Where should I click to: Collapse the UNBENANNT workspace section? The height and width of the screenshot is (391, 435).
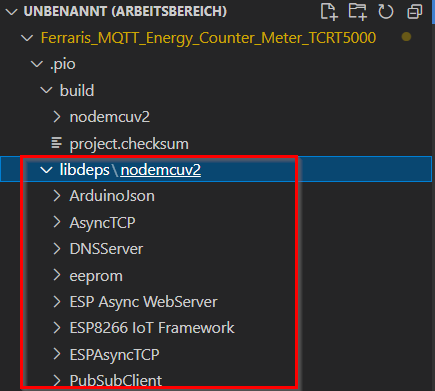click(12, 12)
